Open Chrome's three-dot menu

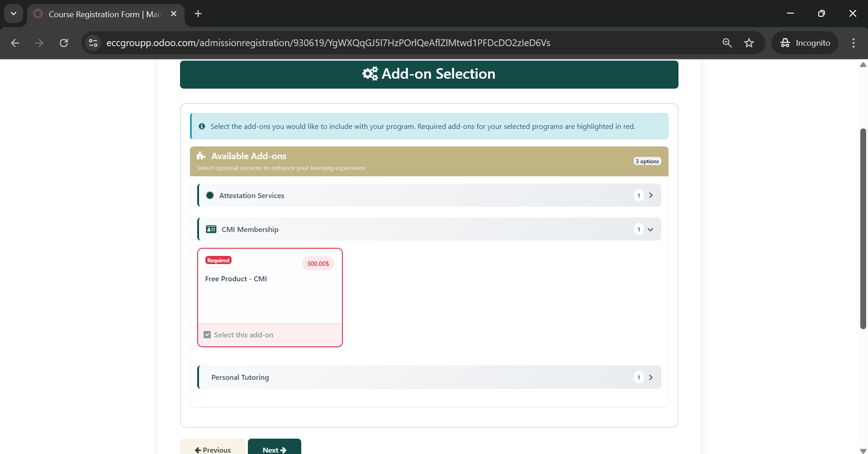click(853, 43)
